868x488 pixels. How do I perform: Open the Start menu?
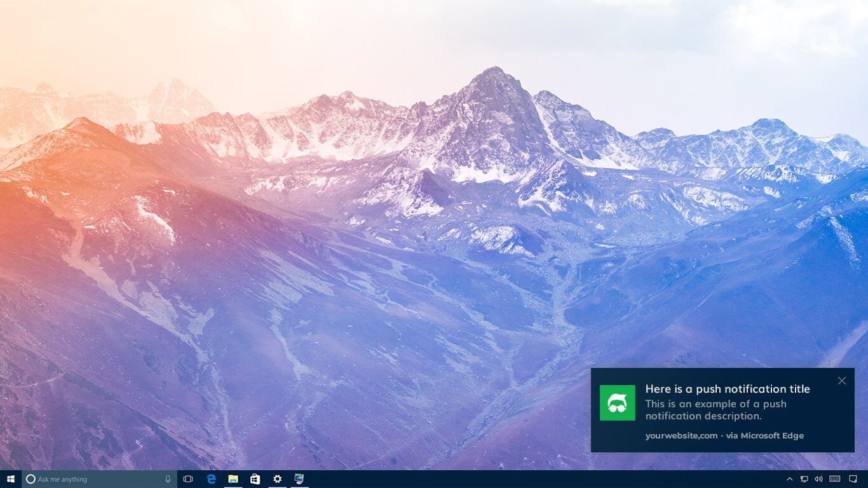pyautogui.click(x=10, y=478)
